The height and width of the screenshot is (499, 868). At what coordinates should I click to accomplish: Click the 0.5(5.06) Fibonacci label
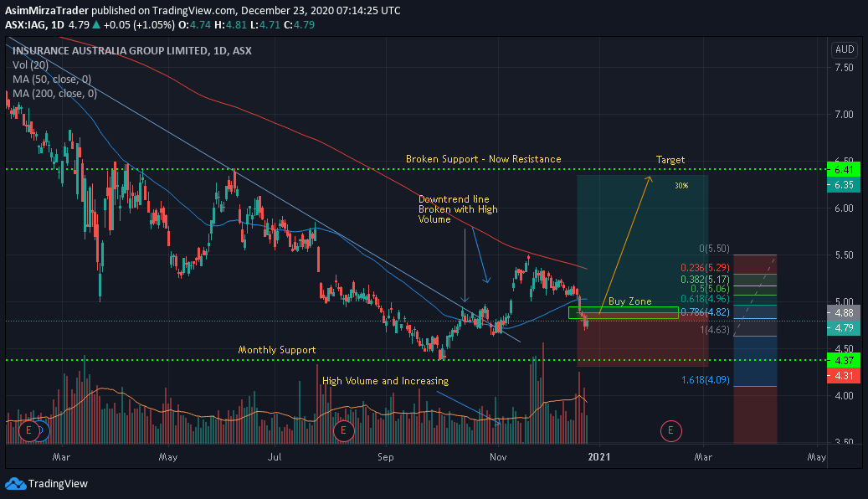point(711,289)
